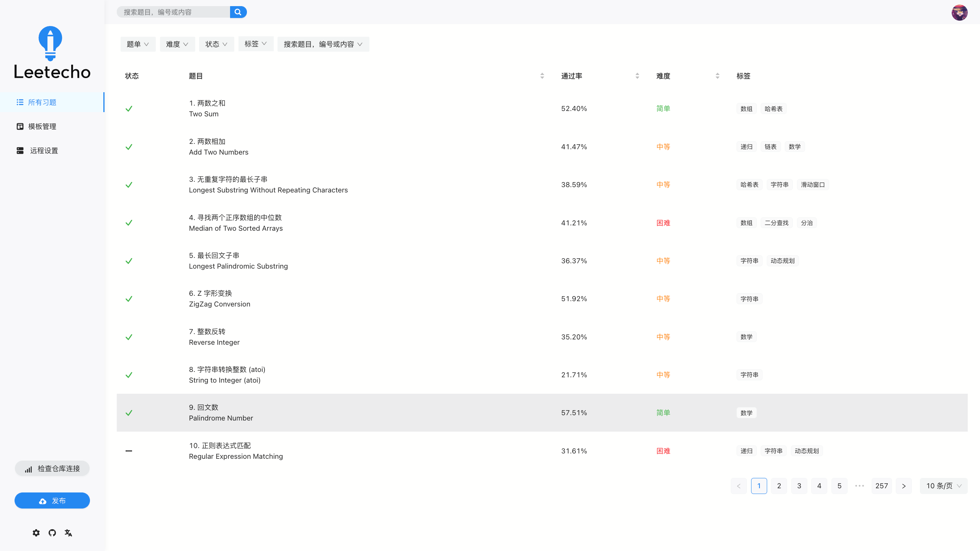Sort by 通过率 column arrows

point(637,76)
